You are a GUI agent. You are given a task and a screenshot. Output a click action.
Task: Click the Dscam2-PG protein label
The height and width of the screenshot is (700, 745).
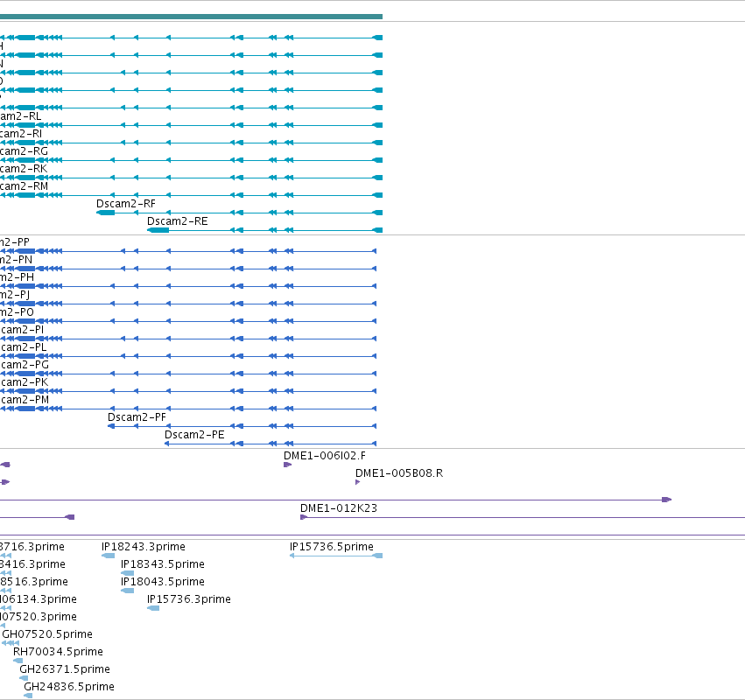click(25, 365)
